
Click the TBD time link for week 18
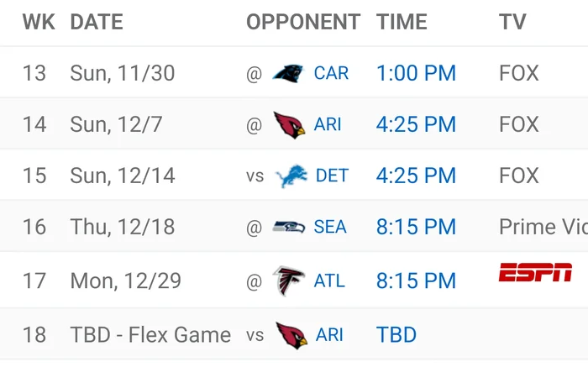[x=396, y=335]
